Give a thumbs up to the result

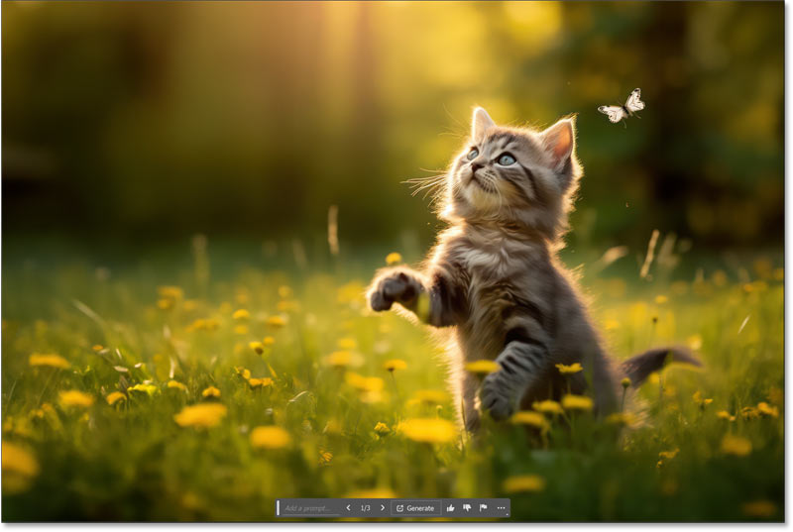(x=451, y=508)
